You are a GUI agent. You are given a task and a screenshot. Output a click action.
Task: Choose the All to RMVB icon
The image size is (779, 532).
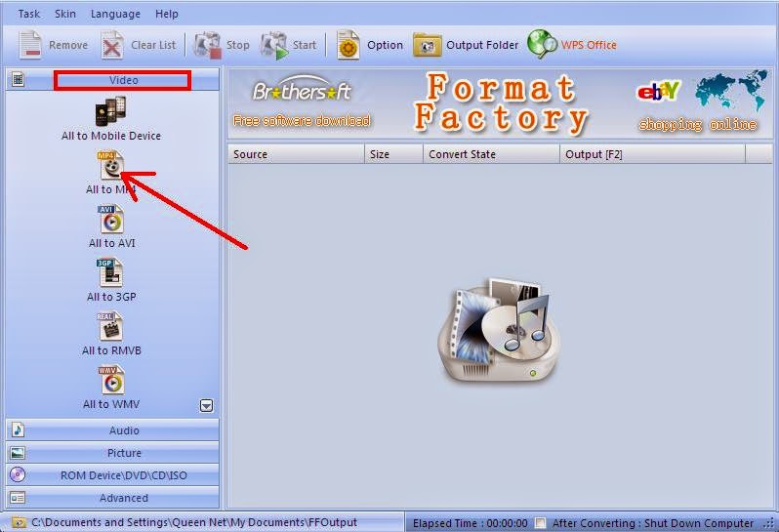[x=110, y=326]
